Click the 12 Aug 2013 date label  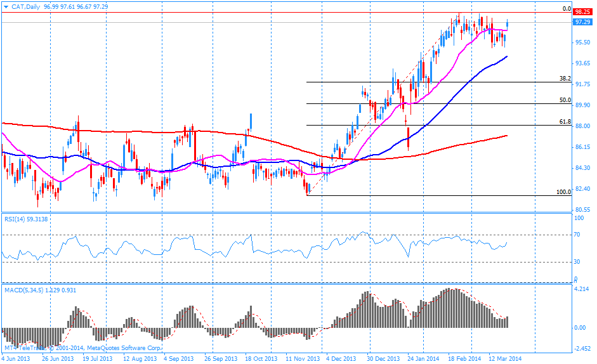coord(140,359)
